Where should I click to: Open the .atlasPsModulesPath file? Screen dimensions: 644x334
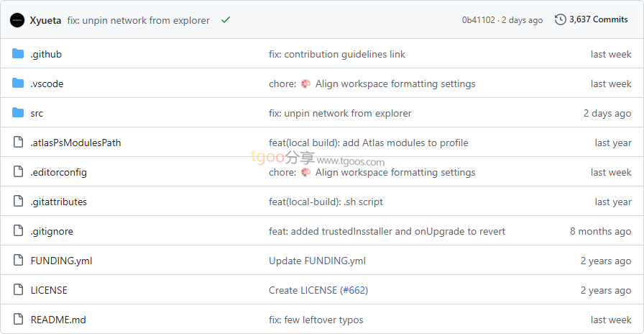click(75, 143)
